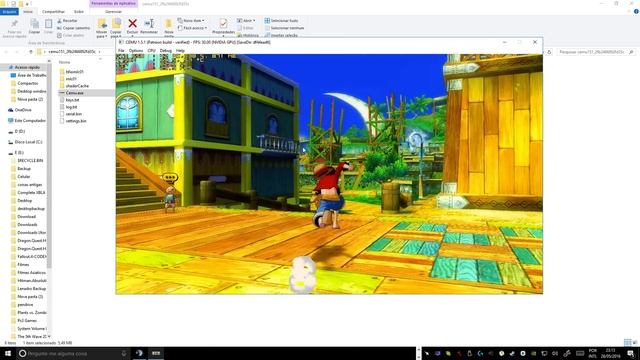Image resolution: width=640 pixels, height=360 pixels.
Task: Select the E (E:) drive node
Action: 16,152
